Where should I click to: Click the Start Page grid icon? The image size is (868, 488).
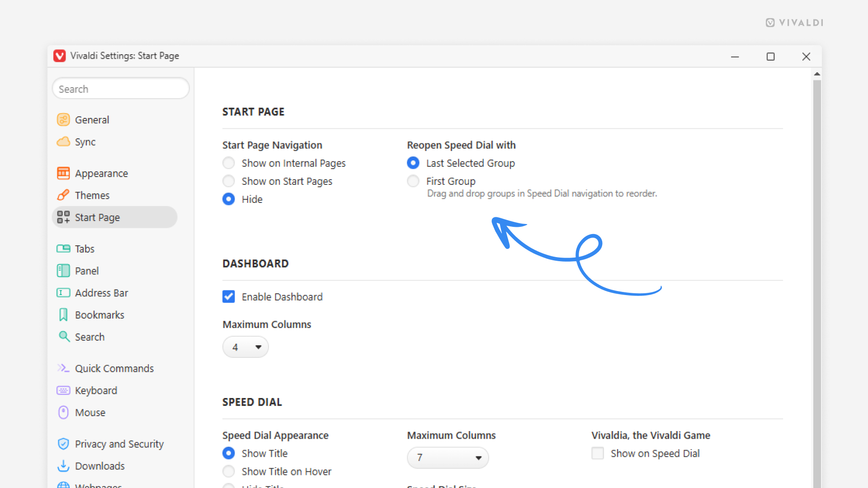coord(63,217)
